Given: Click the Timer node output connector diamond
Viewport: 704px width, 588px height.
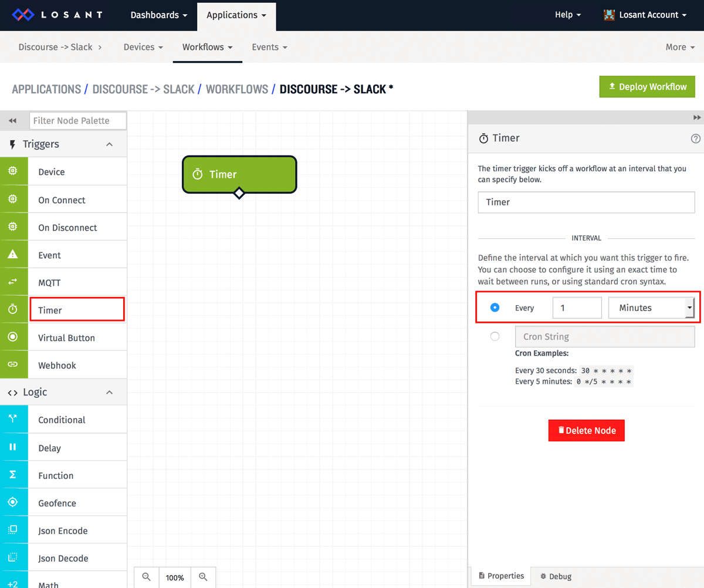Looking at the screenshot, I should coord(239,192).
